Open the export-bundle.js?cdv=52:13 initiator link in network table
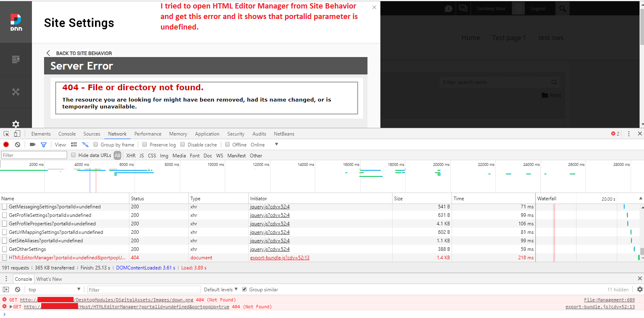 click(280, 258)
